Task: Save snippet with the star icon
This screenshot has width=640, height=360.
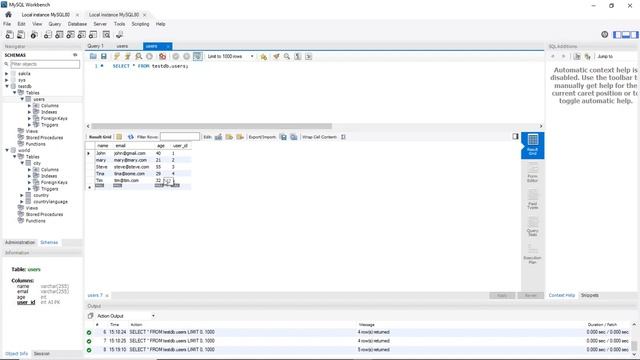Action: [x=264, y=56]
